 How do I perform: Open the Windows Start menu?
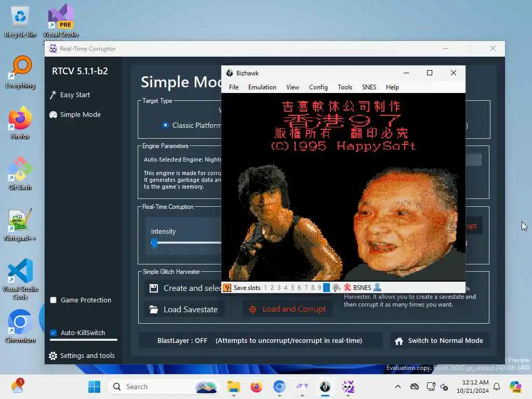95,387
